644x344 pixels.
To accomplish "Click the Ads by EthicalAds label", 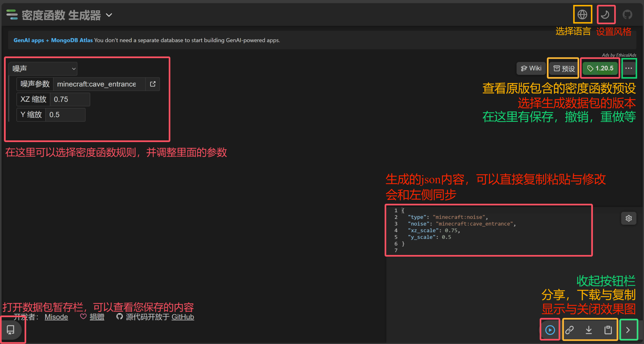I will [619, 55].
